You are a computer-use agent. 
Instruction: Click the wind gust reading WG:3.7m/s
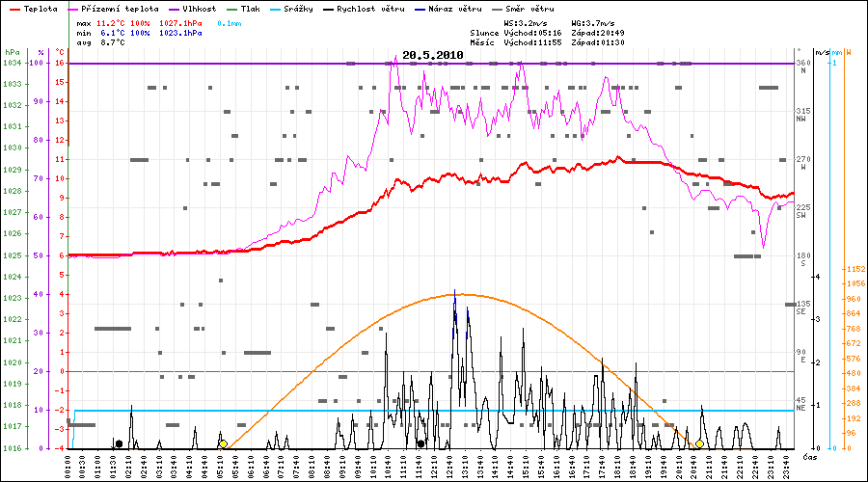pyautogui.click(x=593, y=24)
